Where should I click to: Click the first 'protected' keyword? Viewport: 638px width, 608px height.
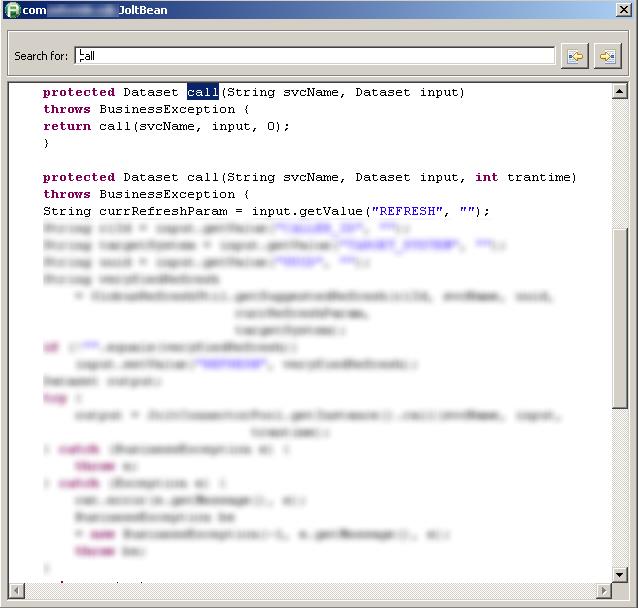click(79, 92)
